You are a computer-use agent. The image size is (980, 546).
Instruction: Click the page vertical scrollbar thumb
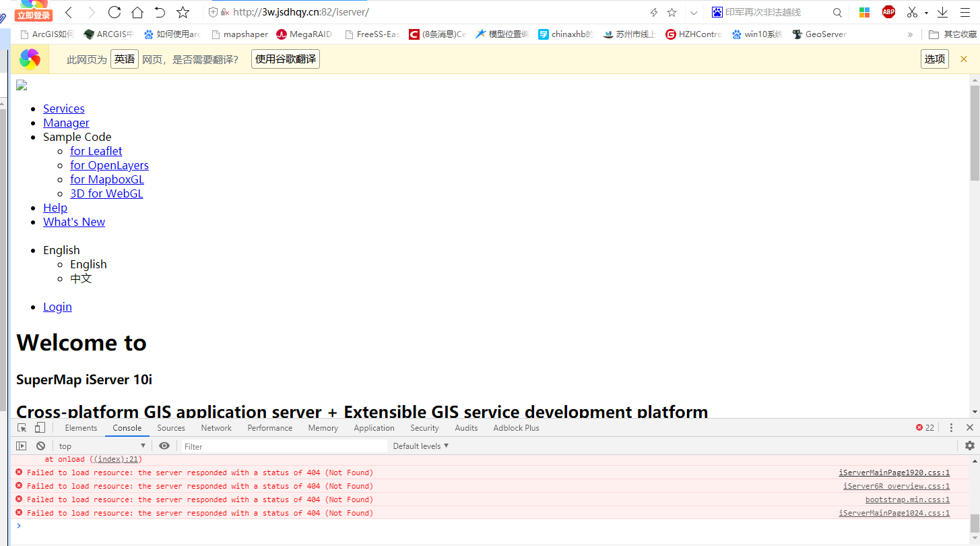(975, 133)
